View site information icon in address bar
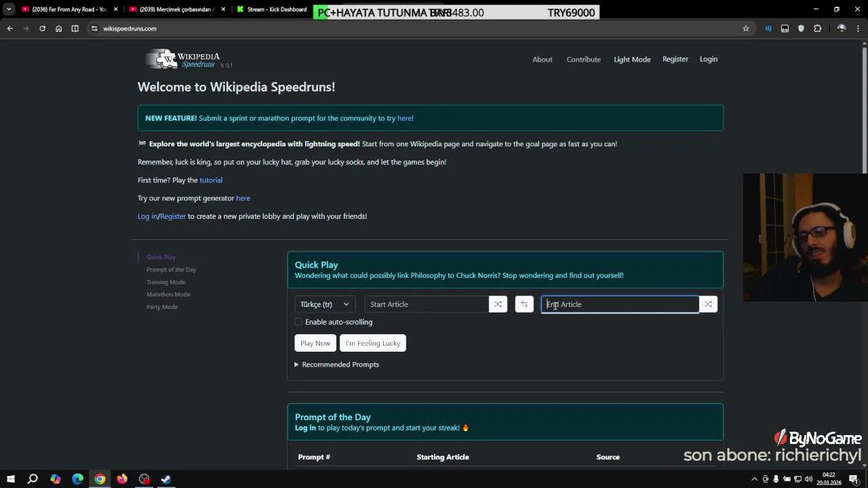Image resolution: width=868 pixels, height=488 pixels. 94,28
